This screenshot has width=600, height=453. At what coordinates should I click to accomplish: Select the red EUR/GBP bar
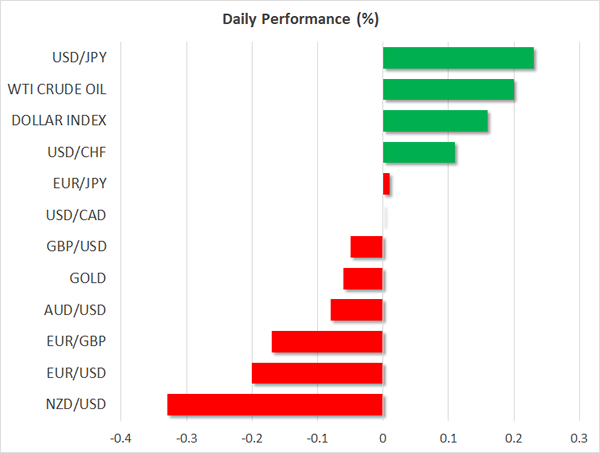tap(327, 341)
